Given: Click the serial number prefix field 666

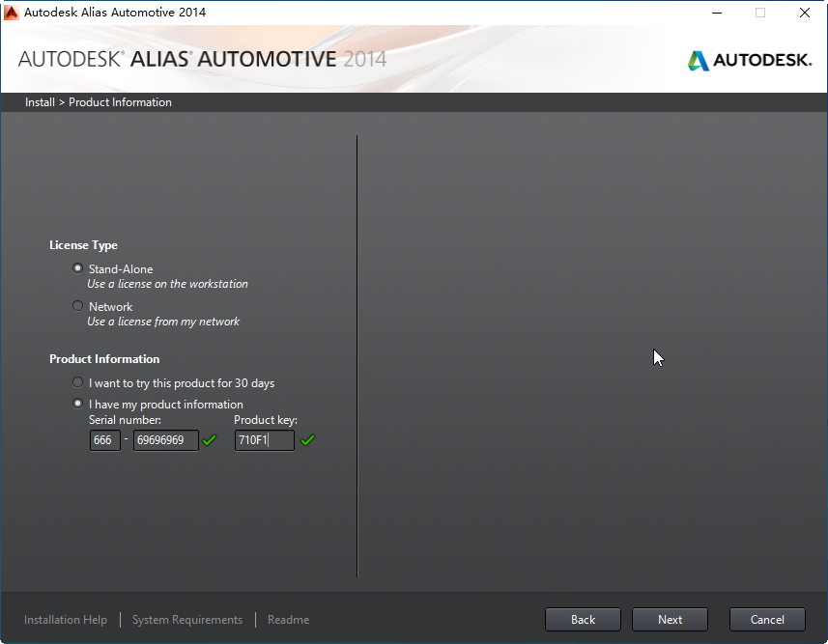Looking at the screenshot, I should tap(105, 440).
